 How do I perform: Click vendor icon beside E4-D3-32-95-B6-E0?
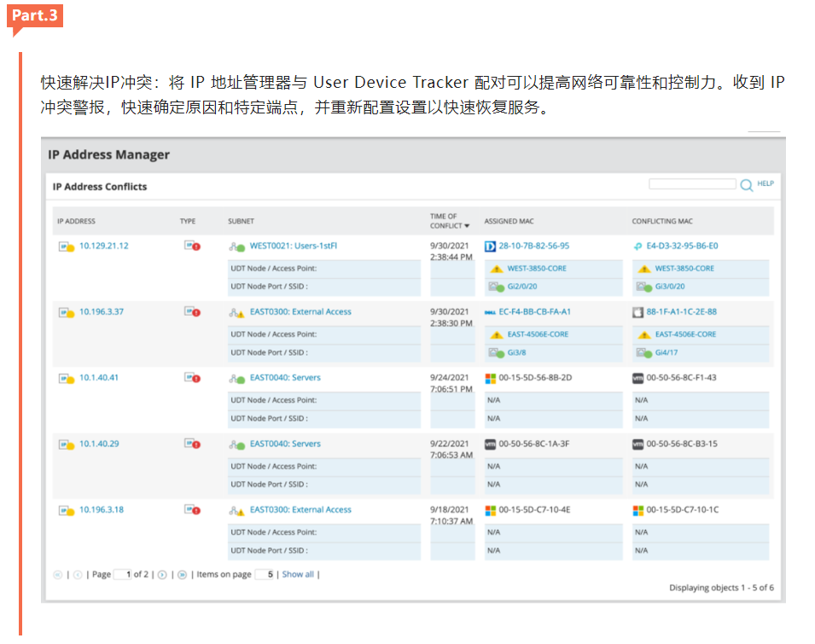click(x=637, y=247)
